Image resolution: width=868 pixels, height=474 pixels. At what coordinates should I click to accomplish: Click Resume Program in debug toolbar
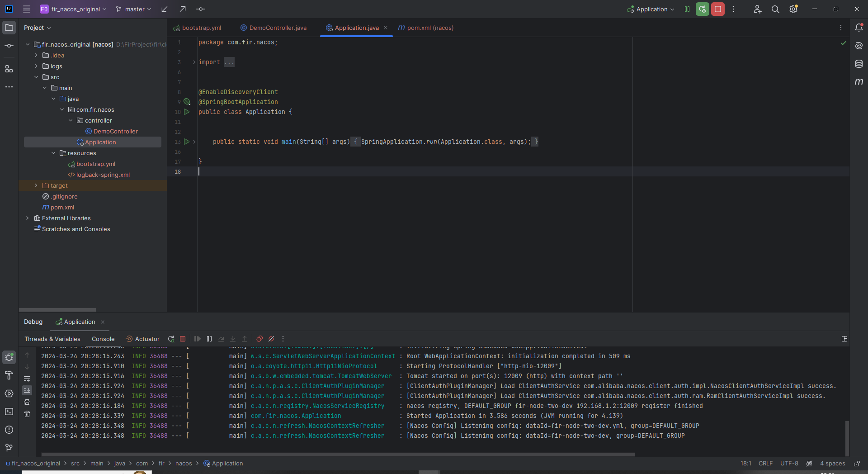[198, 339]
